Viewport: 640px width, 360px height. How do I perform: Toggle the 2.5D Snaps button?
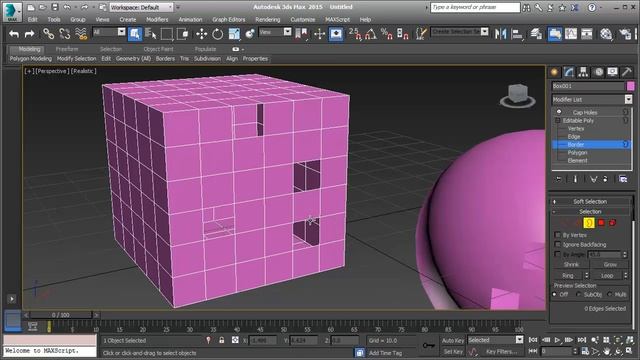click(355, 34)
